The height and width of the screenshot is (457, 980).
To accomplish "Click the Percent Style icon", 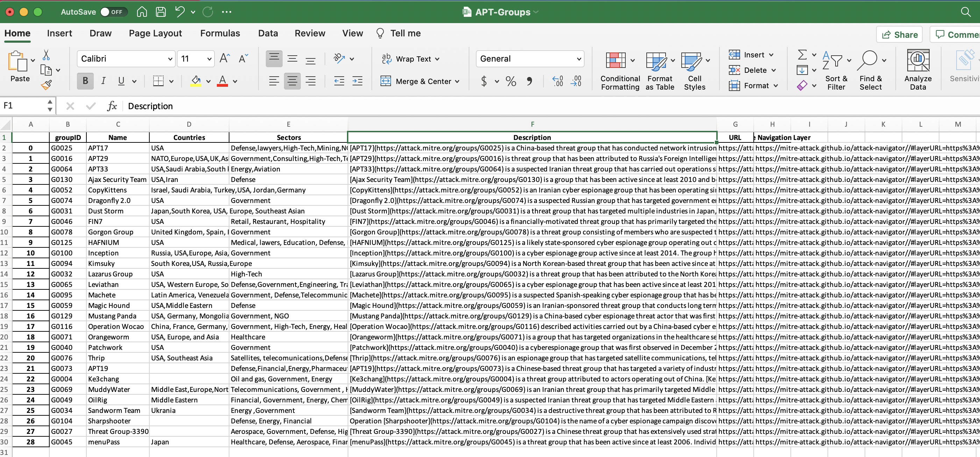I will pyautogui.click(x=511, y=81).
